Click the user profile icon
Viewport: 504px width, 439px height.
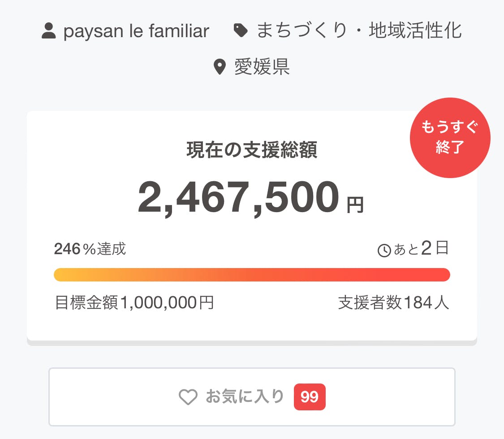coord(48,31)
